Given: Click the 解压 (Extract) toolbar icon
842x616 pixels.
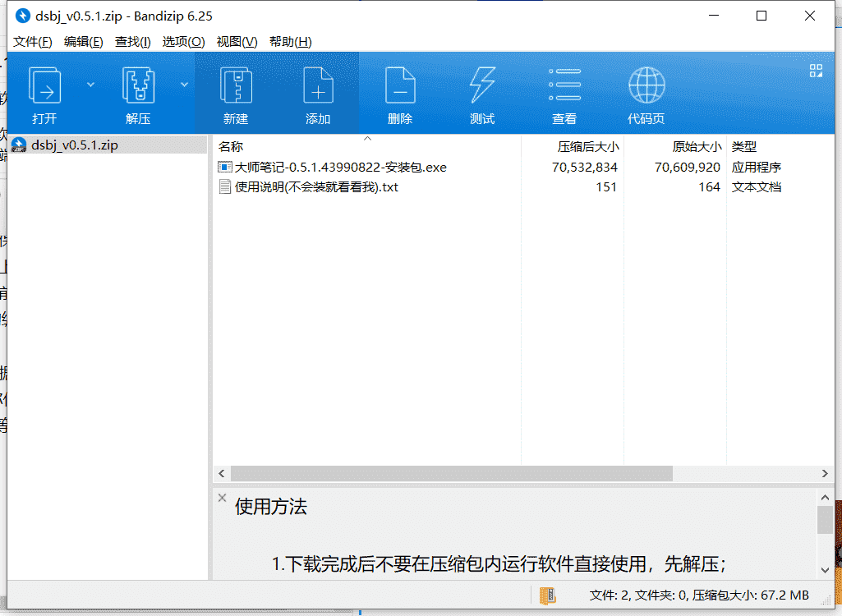Looking at the screenshot, I should coord(139,85).
